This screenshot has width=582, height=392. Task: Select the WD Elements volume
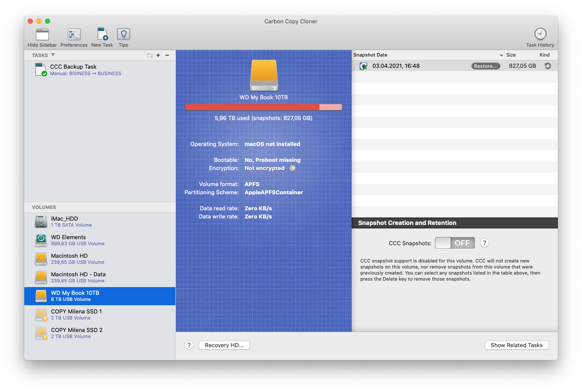tap(100, 240)
